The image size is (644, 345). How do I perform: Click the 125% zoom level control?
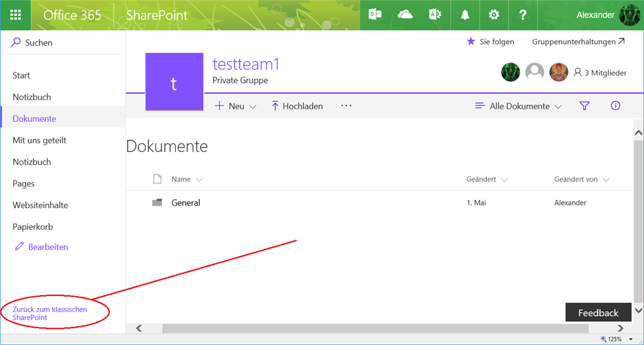pos(616,339)
